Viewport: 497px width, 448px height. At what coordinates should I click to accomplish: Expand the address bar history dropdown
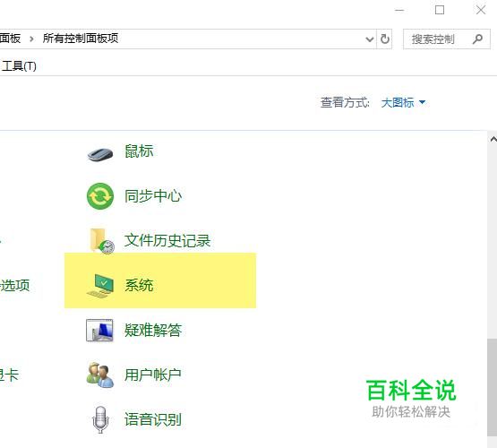369,39
